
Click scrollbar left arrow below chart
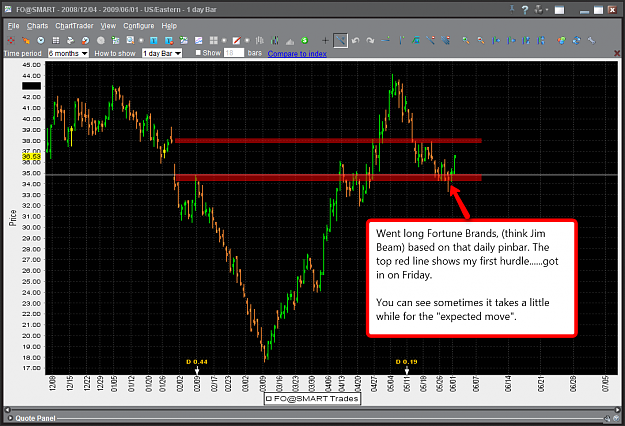[x=7, y=409]
